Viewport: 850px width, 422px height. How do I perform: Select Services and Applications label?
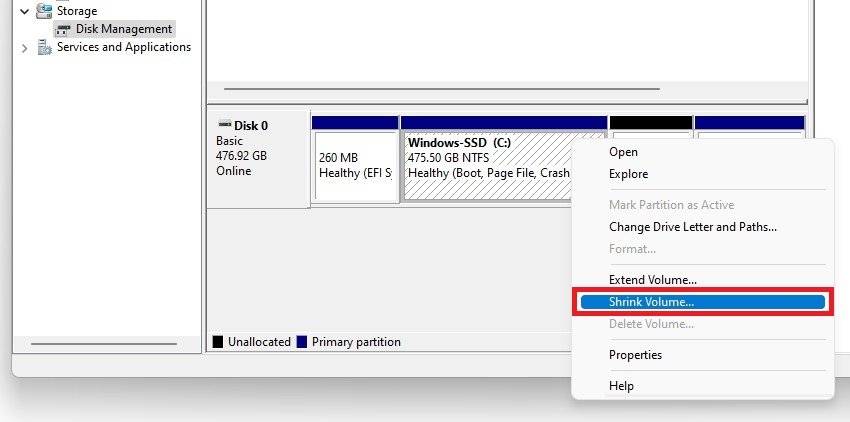(124, 47)
